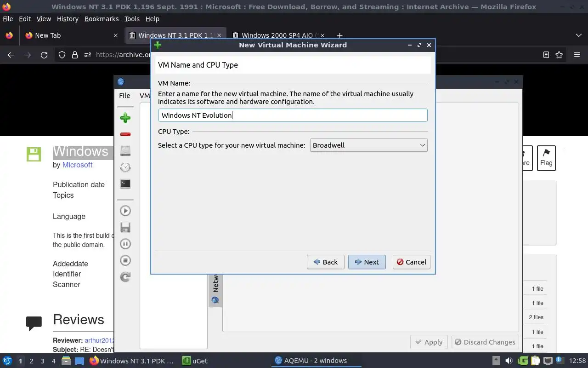Screen dimensions: 588x368
Task: Click Next in the New Virtual Machine Wizard
Action: [x=367, y=262]
